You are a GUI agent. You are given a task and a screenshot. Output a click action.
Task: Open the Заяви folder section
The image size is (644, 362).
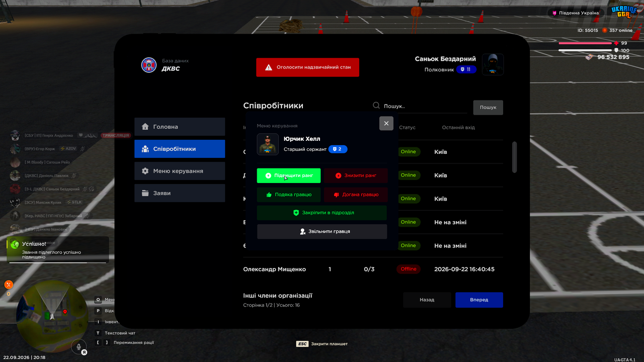pos(180,193)
